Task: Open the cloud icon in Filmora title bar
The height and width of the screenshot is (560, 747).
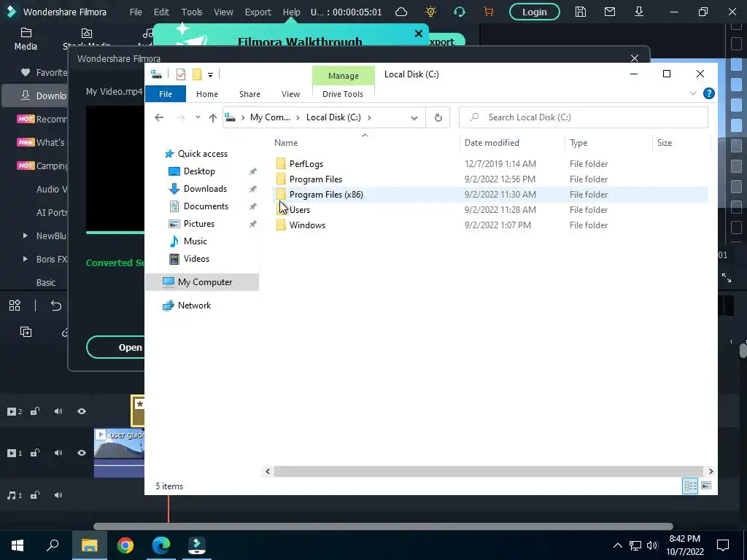Action: click(x=401, y=12)
